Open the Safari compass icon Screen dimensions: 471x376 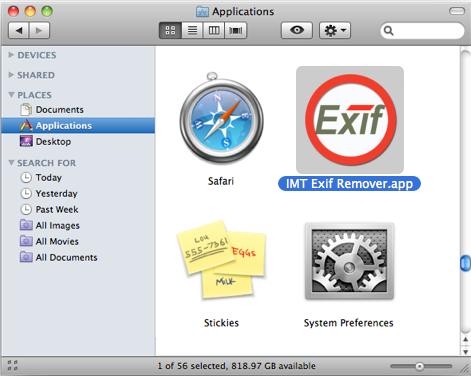pyautogui.click(x=222, y=119)
